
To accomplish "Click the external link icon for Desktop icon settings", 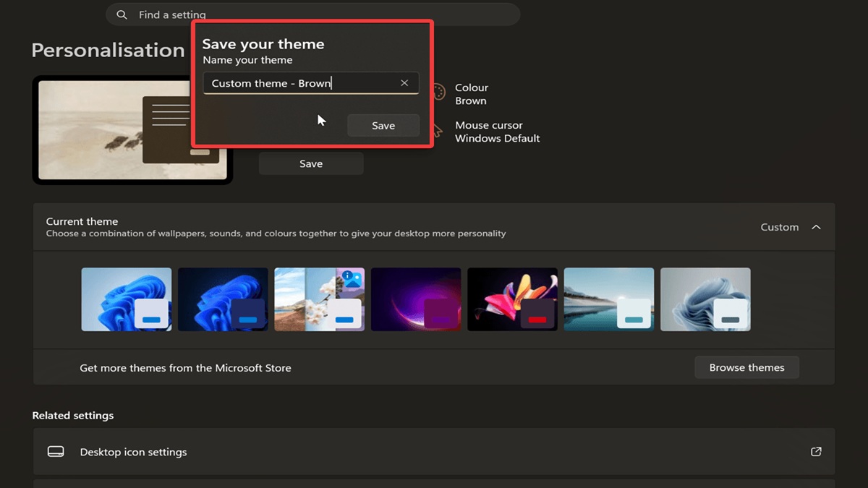I will (816, 452).
